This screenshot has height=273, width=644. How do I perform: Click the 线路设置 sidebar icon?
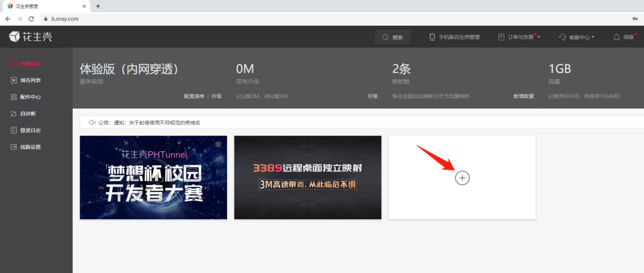click(x=14, y=147)
